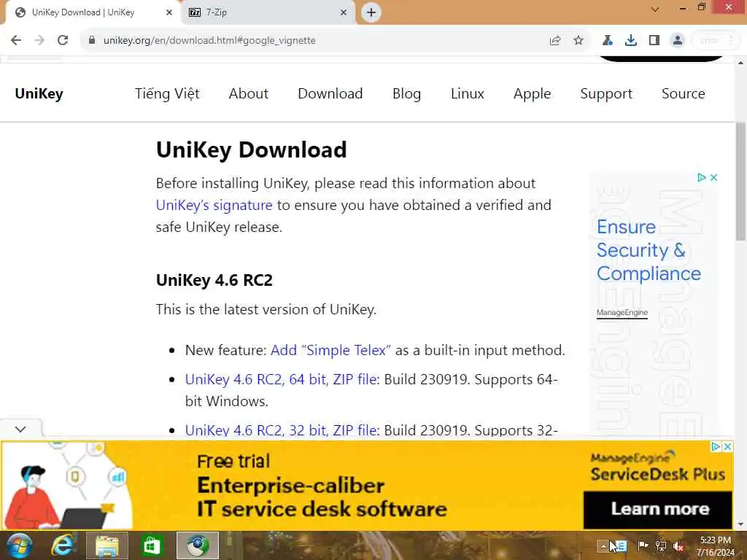The height and width of the screenshot is (560, 747).
Task: Click the page vertical scrollbar thumb
Action: point(741,181)
